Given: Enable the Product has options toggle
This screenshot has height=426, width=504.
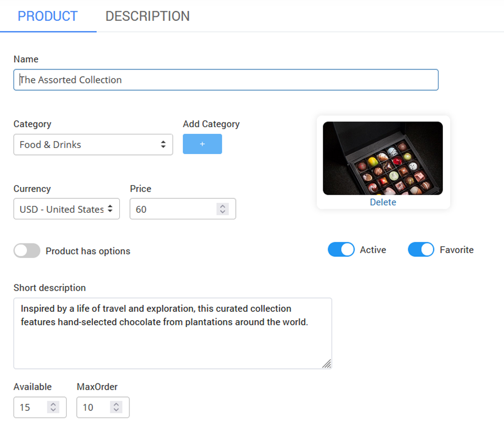Looking at the screenshot, I should click(27, 251).
